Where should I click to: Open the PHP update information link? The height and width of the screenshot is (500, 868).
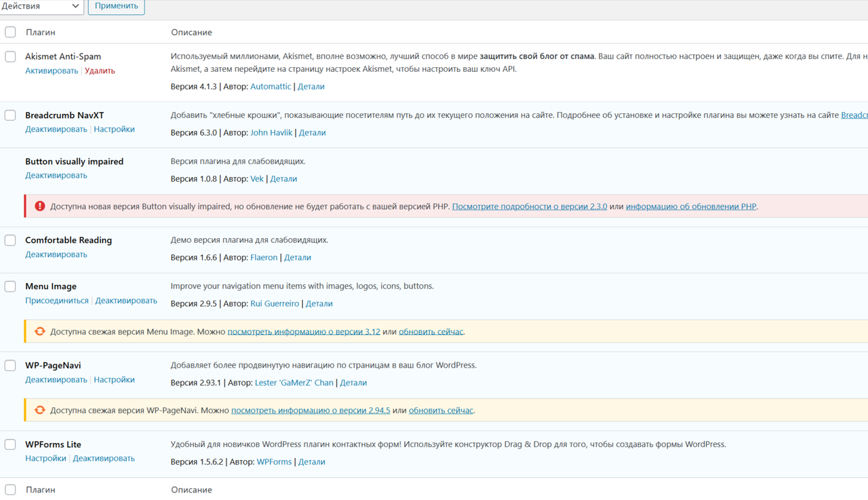pos(691,206)
